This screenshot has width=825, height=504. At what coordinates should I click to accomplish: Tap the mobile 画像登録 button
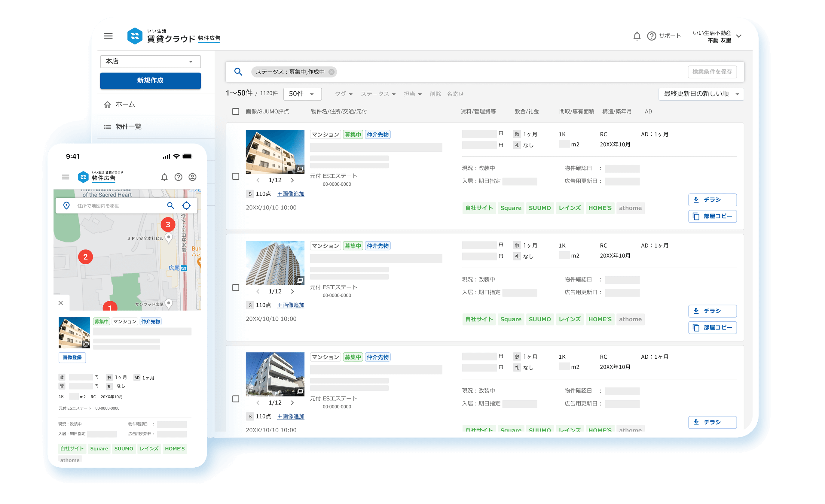point(72,357)
